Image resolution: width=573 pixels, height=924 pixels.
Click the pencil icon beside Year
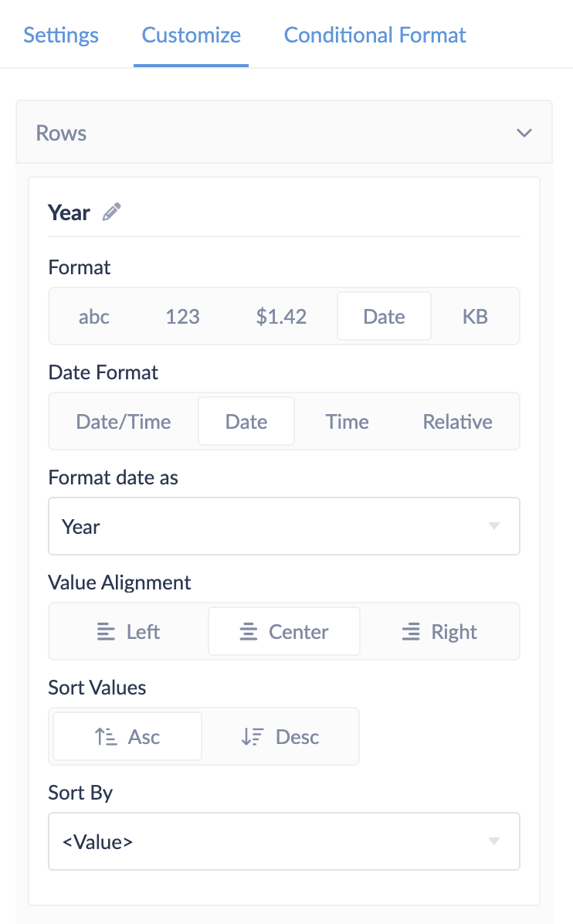112,212
